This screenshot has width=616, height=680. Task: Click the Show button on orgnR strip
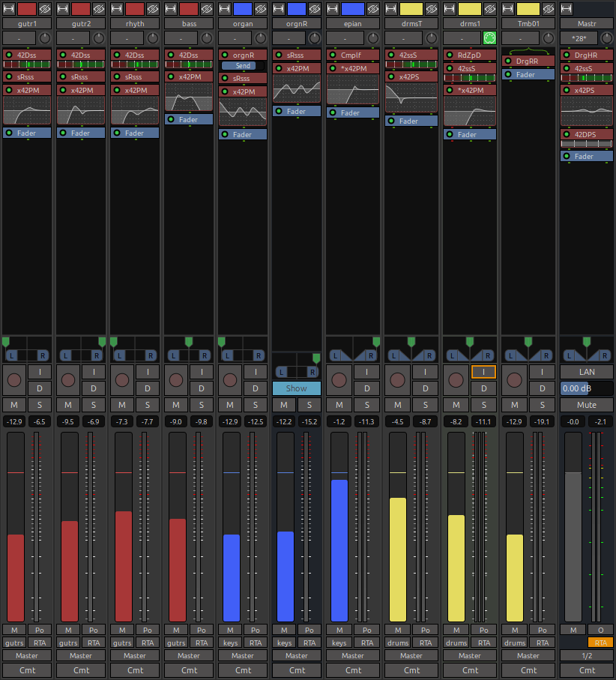297,388
